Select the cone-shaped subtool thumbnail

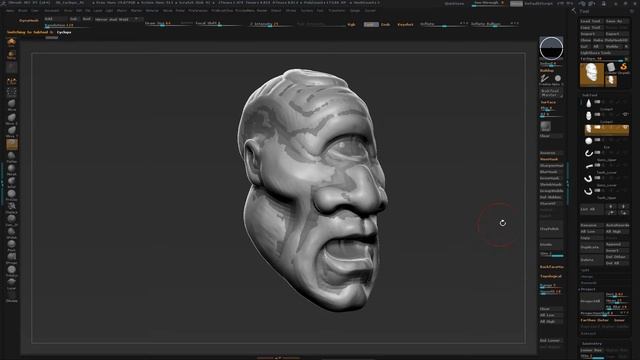[588, 103]
